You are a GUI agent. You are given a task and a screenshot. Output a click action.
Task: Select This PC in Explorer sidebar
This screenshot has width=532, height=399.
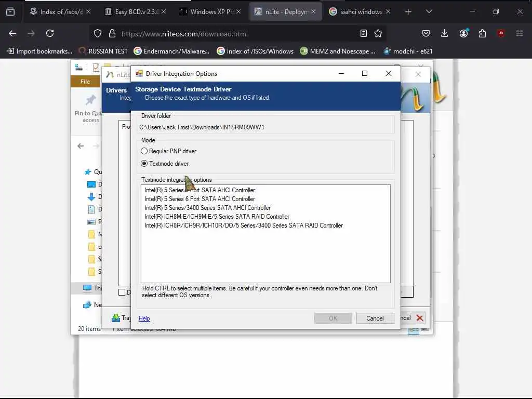pyautogui.click(x=87, y=288)
